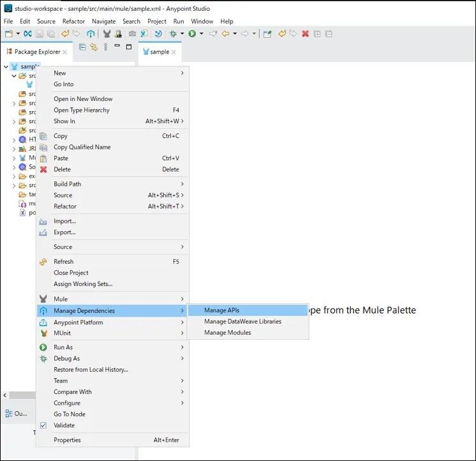This screenshot has width=476, height=461.
Task: Expand the JRE library tree node
Action: click(14, 149)
